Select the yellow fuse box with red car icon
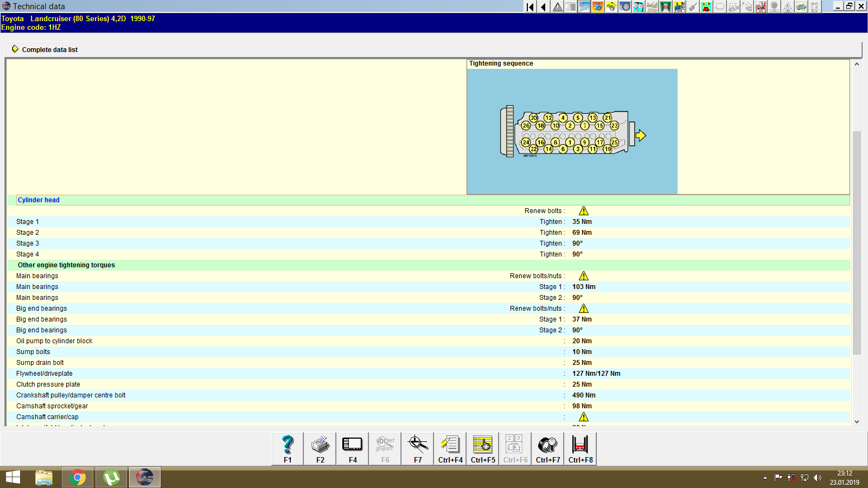Screen dimensions: 868x488 pyautogui.click(x=706, y=7)
